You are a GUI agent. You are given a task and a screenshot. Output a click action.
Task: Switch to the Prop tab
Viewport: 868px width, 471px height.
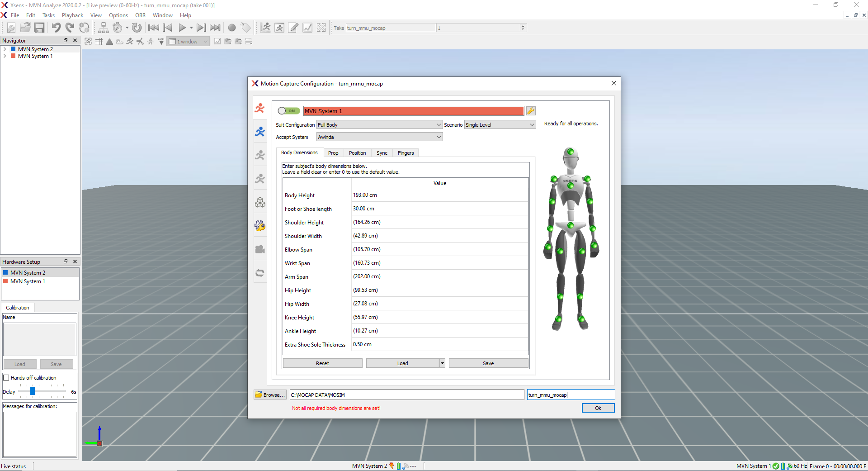pos(333,153)
